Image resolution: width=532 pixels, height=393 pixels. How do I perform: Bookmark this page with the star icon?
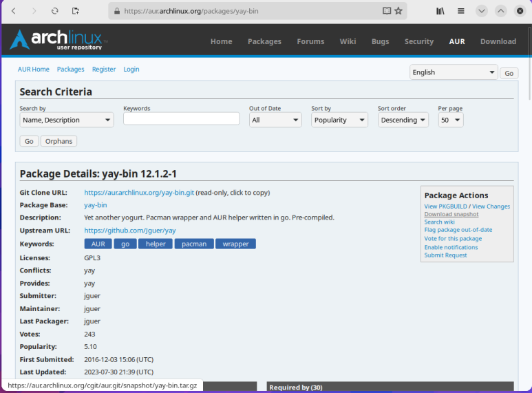tap(398, 11)
